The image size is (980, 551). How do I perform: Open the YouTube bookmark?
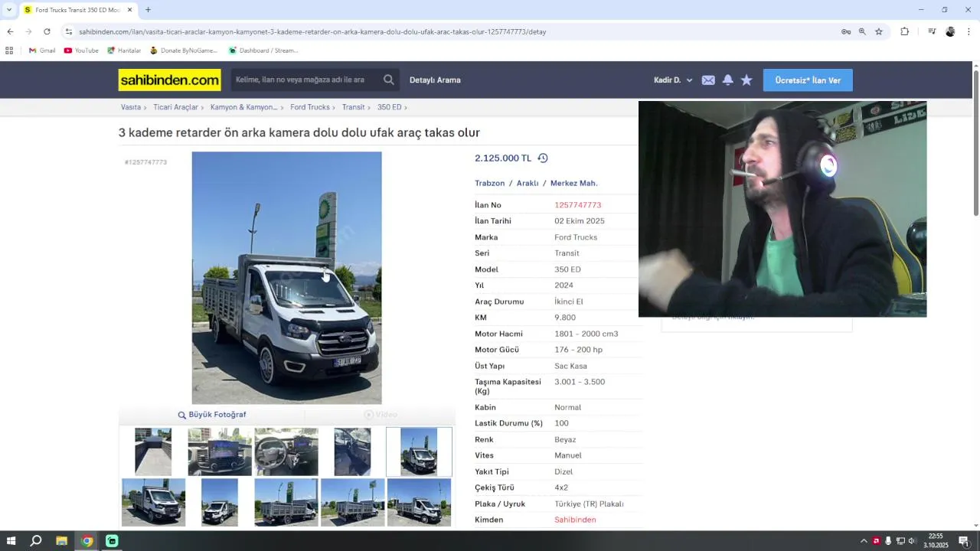[x=81, y=51]
